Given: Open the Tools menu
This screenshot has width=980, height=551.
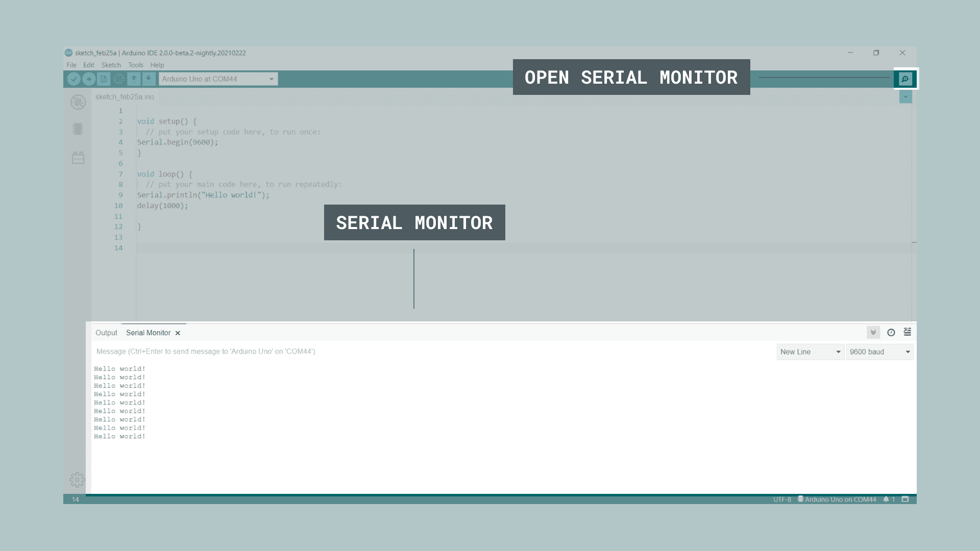Looking at the screenshot, I should [x=135, y=65].
